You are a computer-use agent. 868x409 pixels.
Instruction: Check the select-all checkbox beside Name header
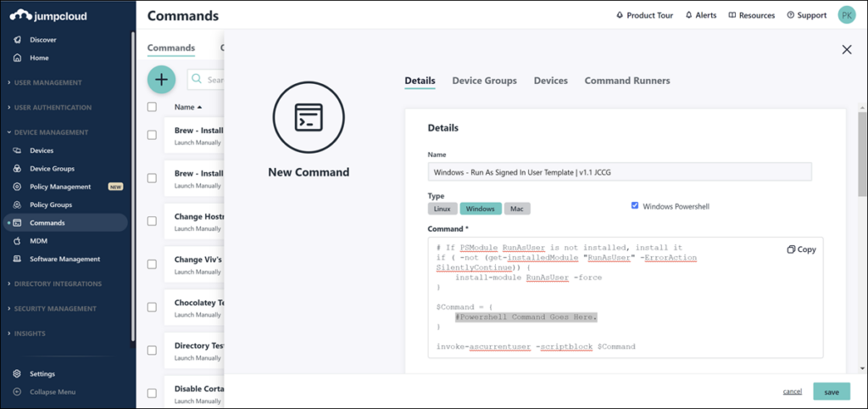[153, 107]
